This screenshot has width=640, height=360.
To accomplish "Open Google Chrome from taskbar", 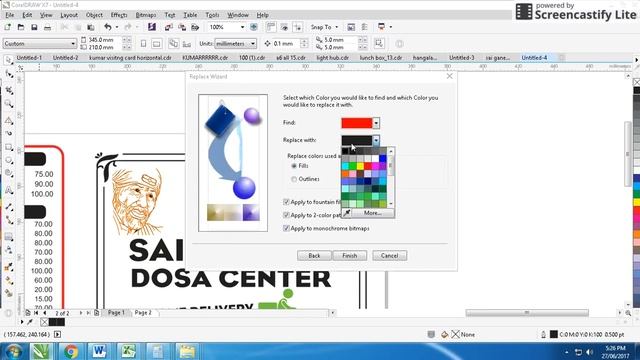I will (x=70, y=351).
